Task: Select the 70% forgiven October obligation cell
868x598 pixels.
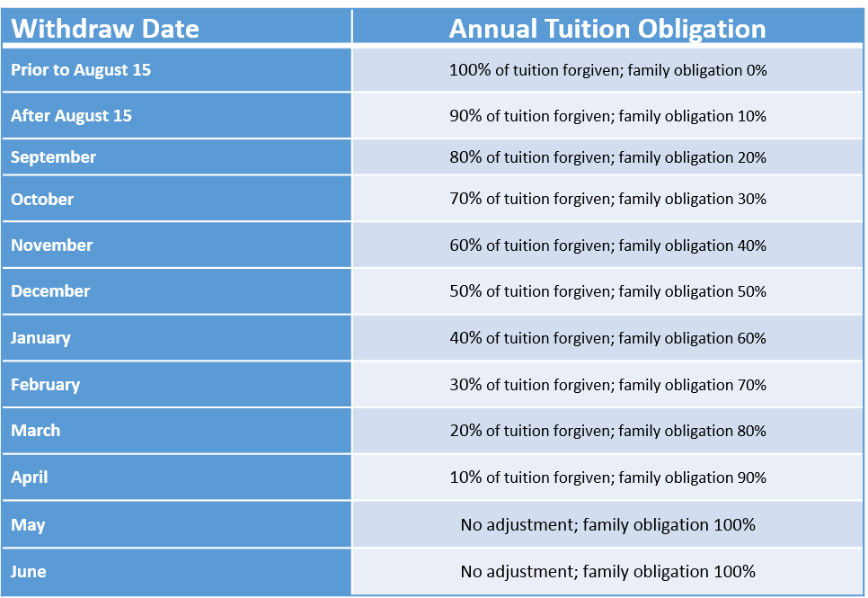Action: pyautogui.click(x=607, y=200)
